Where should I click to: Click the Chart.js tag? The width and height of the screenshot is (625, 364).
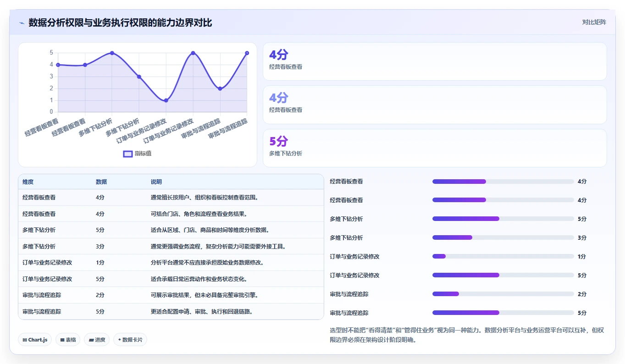(35, 340)
